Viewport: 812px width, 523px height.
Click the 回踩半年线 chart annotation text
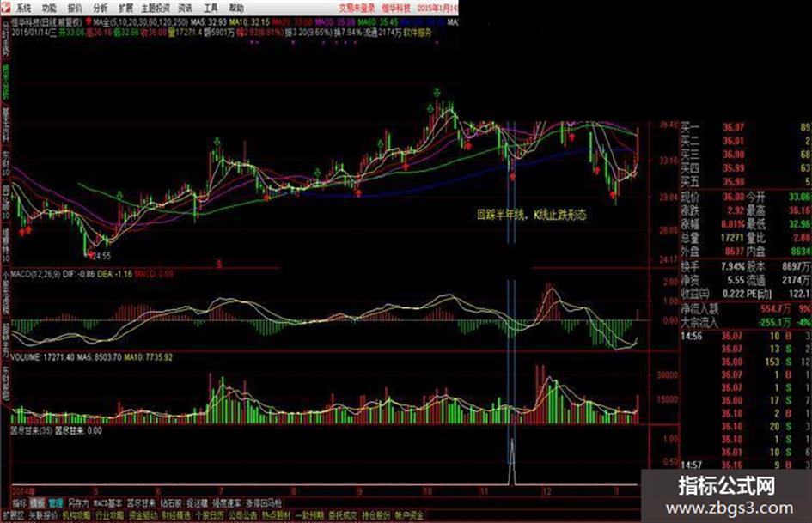pyautogui.click(x=501, y=215)
